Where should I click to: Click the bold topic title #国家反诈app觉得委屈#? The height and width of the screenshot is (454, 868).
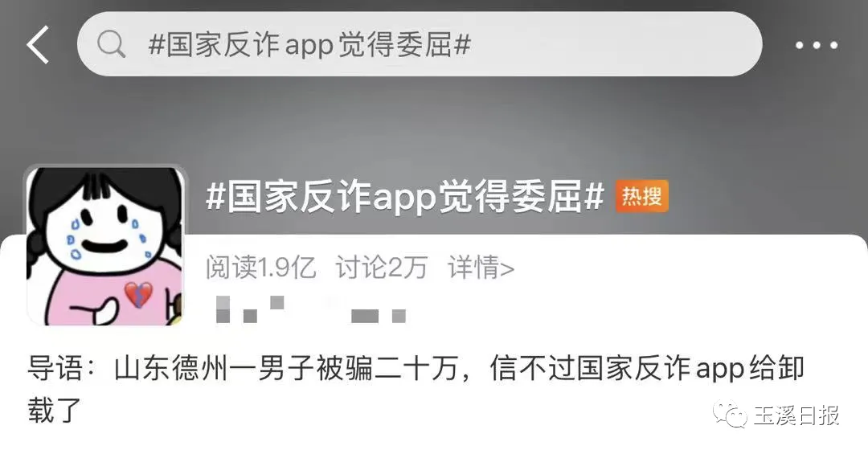coord(404,196)
